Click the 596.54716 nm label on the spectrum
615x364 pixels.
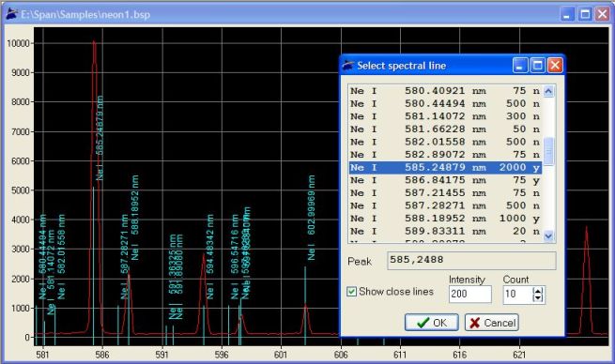pos(235,257)
